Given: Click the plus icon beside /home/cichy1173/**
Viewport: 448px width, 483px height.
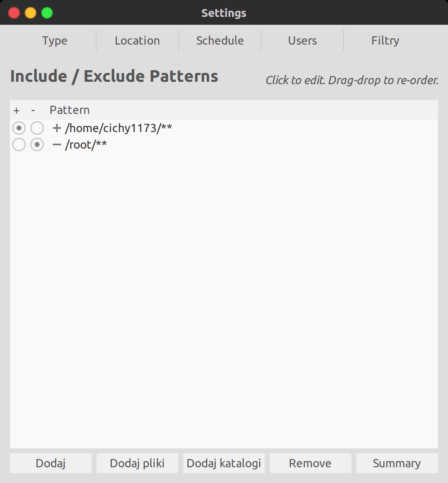Looking at the screenshot, I should [x=57, y=128].
